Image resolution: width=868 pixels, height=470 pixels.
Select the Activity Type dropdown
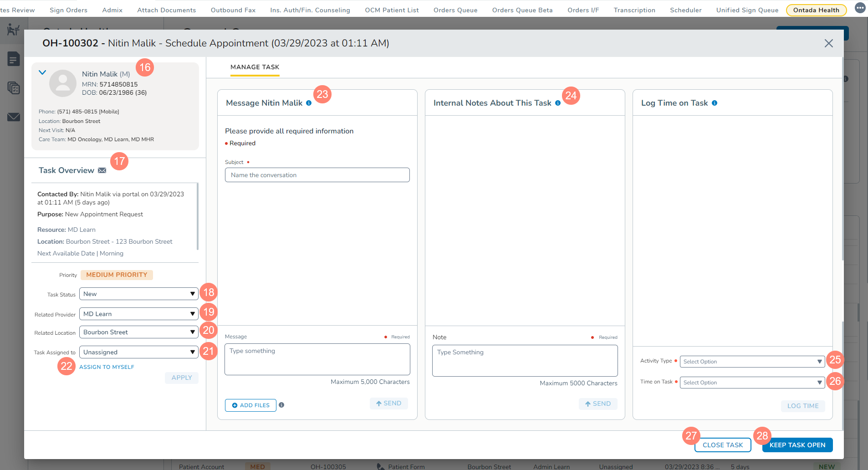tap(752, 362)
